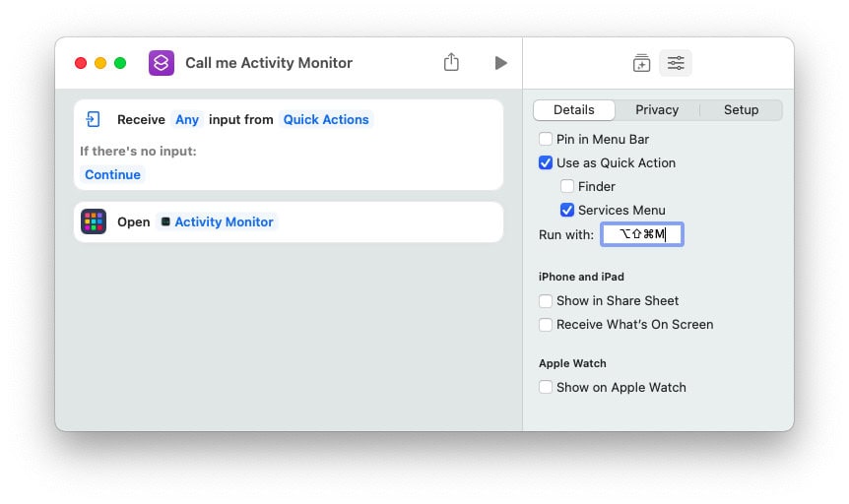Toggle the shortcut details settings icon
The height and width of the screenshot is (504, 849).
click(676, 63)
